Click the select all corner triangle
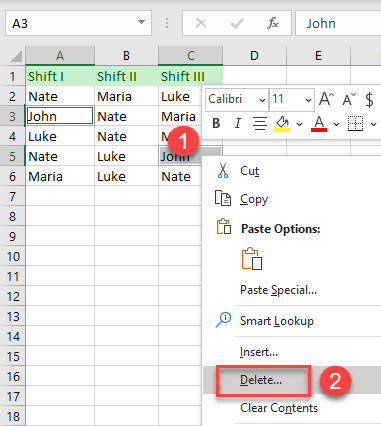 point(16,56)
